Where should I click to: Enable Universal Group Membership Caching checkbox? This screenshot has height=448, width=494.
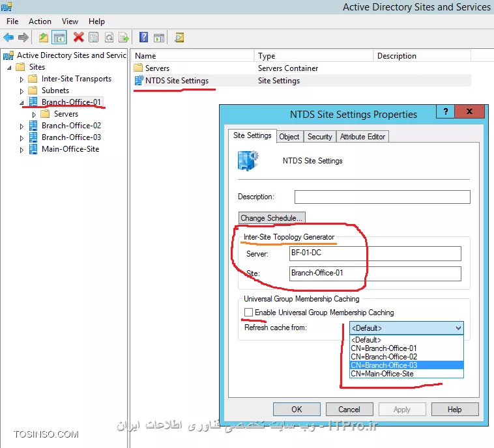tap(248, 312)
